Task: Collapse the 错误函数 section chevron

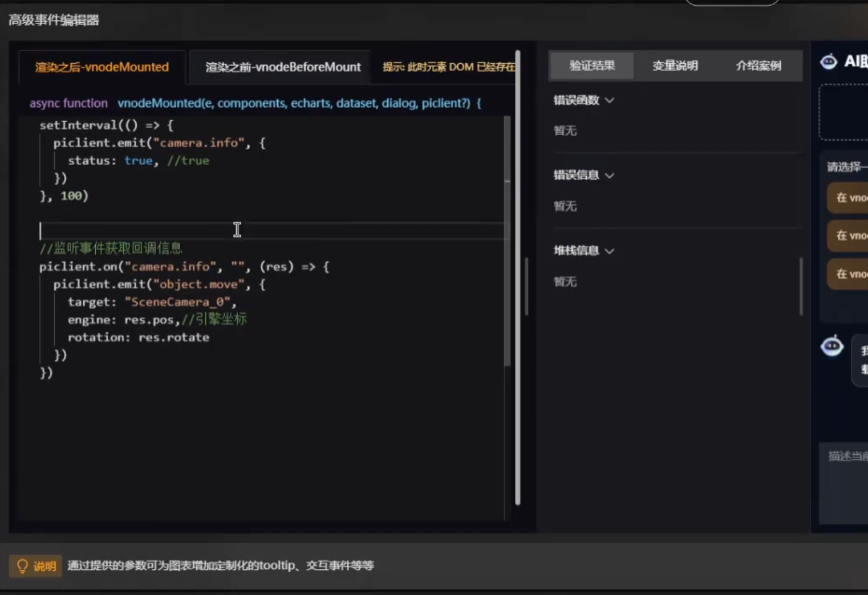Action: coord(609,100)
